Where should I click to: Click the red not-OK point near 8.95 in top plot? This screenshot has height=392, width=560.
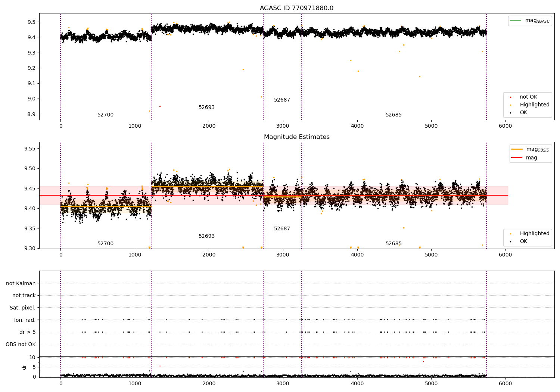[160, 106]
